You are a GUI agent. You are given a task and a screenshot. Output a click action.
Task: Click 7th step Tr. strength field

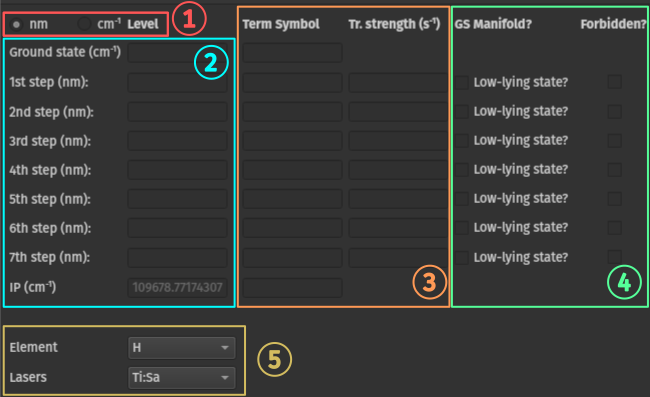click(398, 257)
